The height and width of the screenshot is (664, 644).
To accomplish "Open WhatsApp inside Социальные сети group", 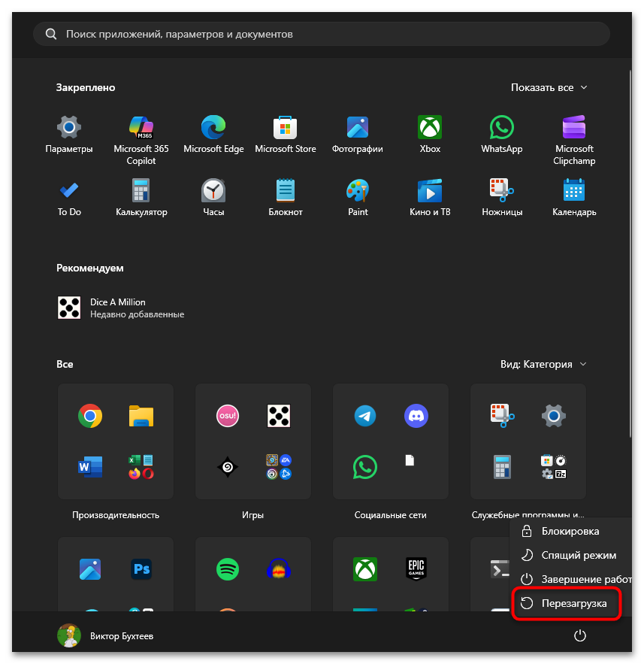I will click(365, 467).
